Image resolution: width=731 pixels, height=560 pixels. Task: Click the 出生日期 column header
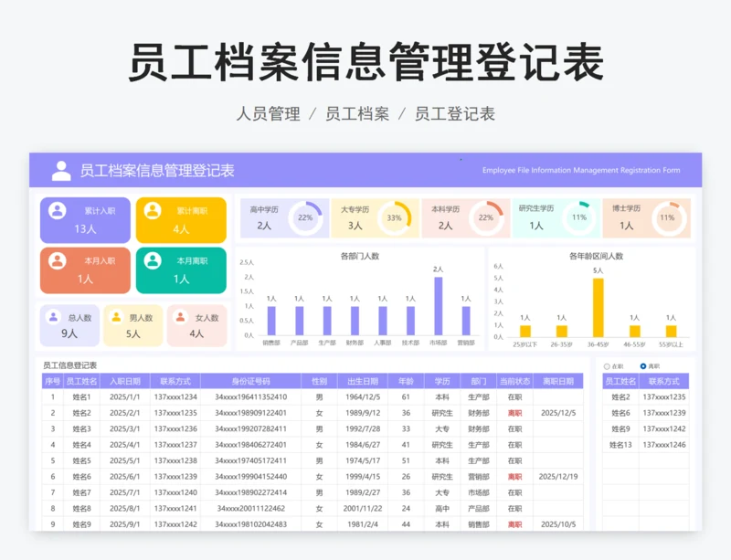(363, 382)
